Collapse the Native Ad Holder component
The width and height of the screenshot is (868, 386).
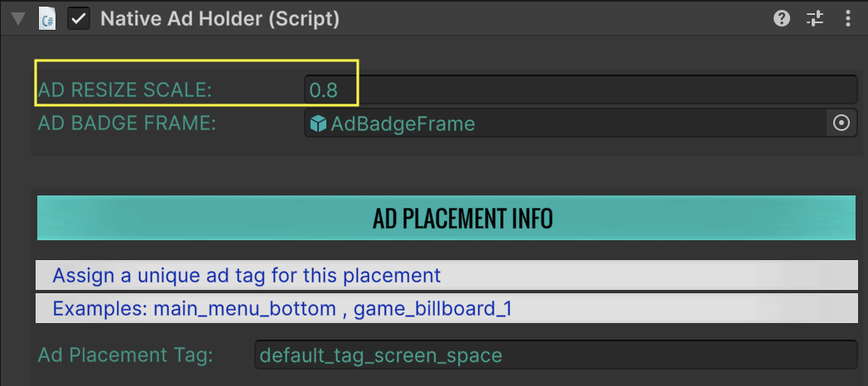[x=18, y=18]
